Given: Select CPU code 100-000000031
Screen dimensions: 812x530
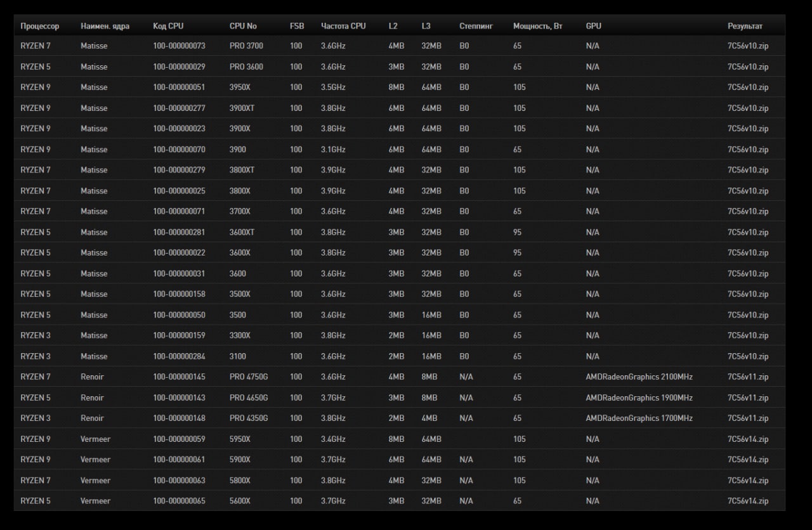Looking at the screenshot, I should (179, 274).
